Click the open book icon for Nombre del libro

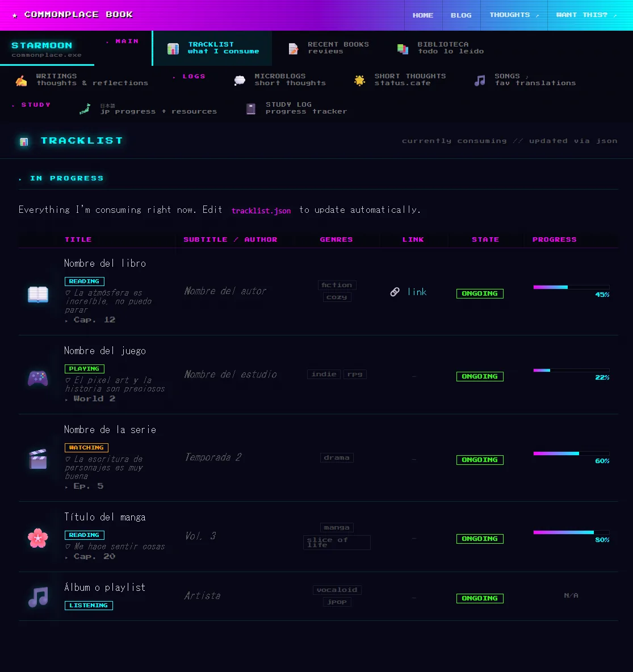point(37,295)
